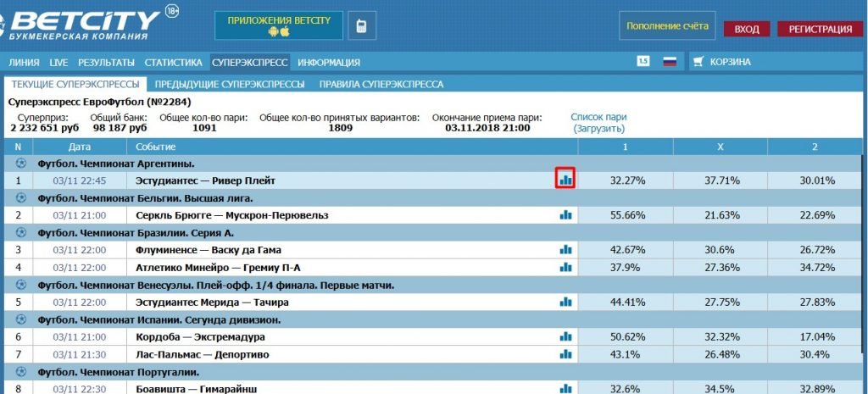Select 32.27% outcome 1 for Эстудиантес — Ривер Плейт
Viewport: 868px width, 394px height.
click(x=626, y=180)
